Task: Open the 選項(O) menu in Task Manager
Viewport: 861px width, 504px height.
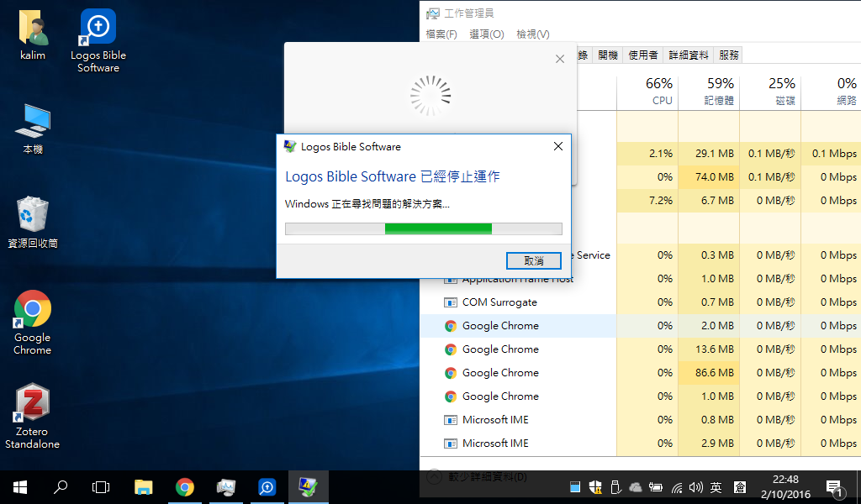Action: click(487, 34)
